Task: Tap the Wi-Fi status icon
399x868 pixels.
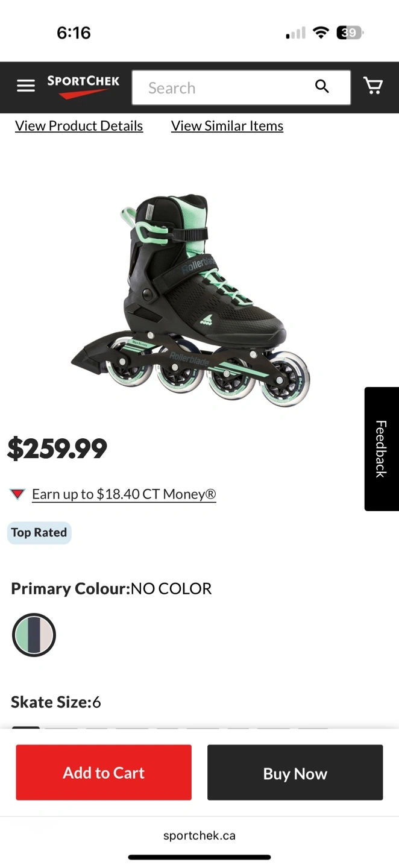Action: click(x=321, y=33)
